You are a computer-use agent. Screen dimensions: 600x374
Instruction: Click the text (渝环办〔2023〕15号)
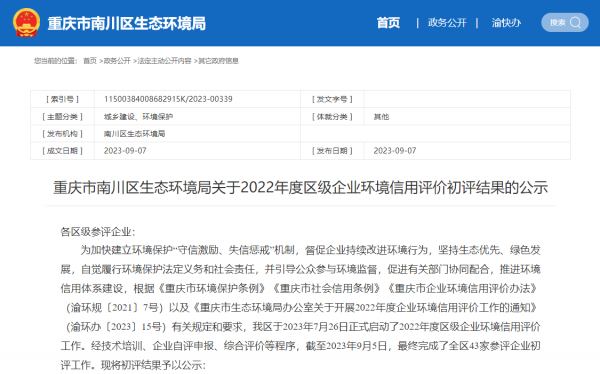point(115,327)
